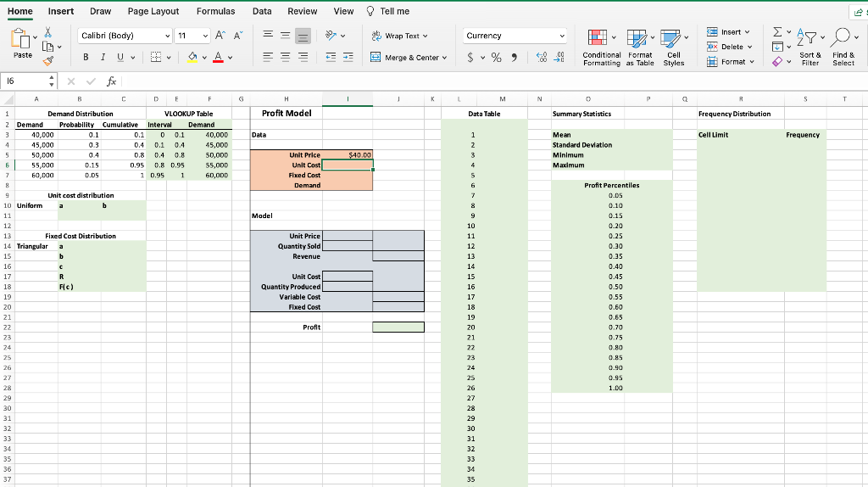The height and width of the screenshot is (487, 868).
Task: Open Sort & Filter
Action: point(810,48)
